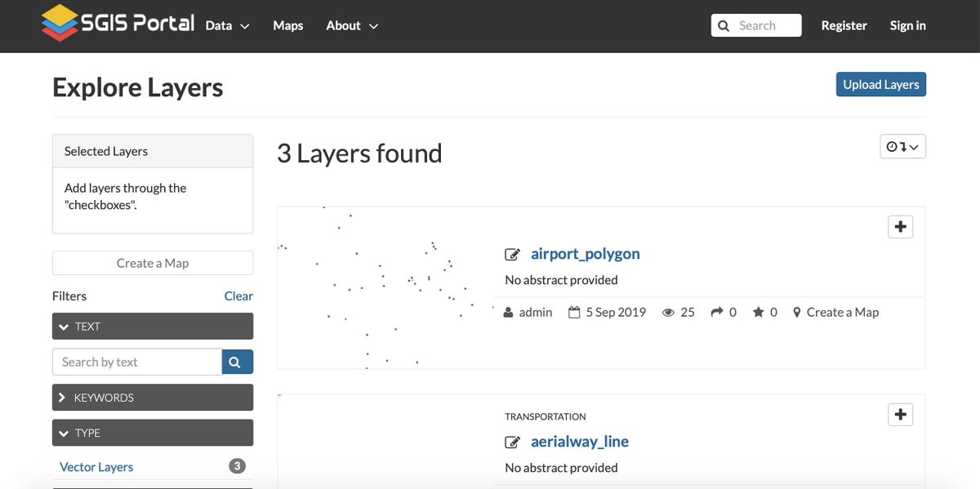980x489 pixels.
Task: Add aerialway_line layer with plus button
Action: [x=900, y=415]
